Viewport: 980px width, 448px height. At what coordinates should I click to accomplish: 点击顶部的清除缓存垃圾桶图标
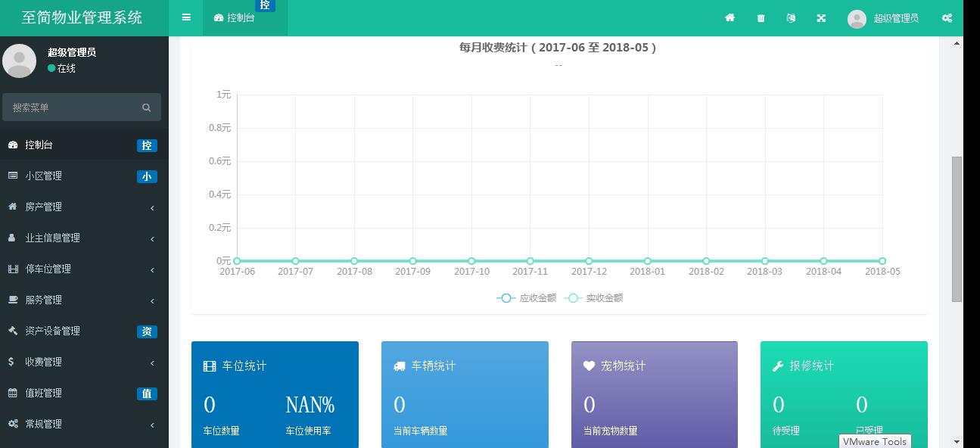point(760,17)
